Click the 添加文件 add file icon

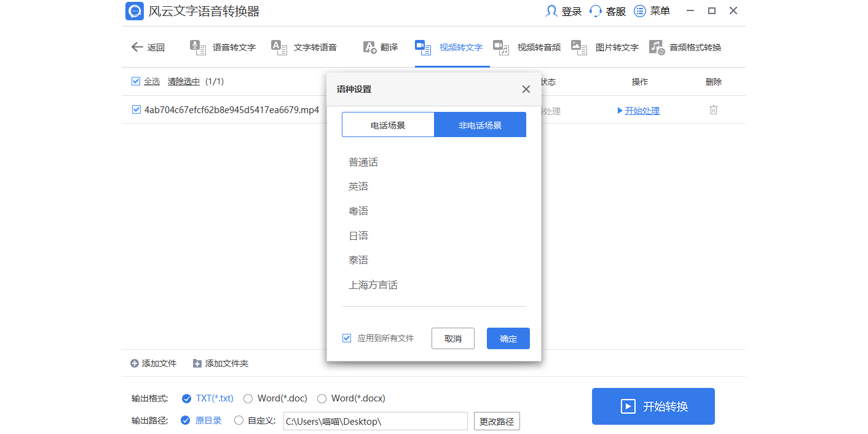click(133, 363)
